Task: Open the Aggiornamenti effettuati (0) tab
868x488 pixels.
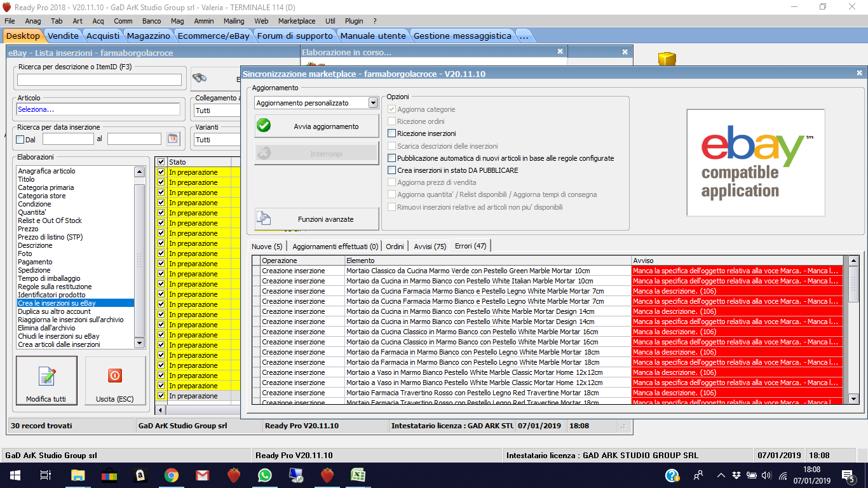Action: pos(335,246)
